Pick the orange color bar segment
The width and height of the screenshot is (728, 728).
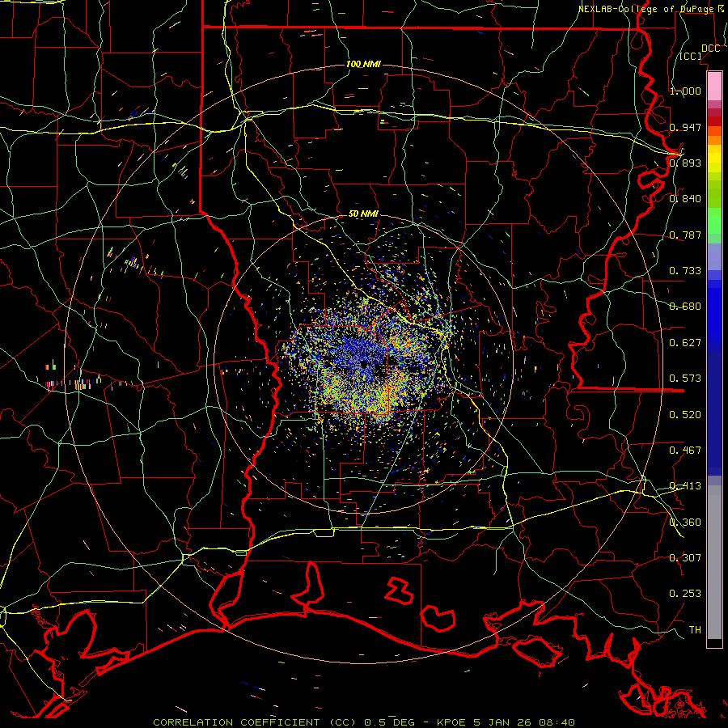714,140
